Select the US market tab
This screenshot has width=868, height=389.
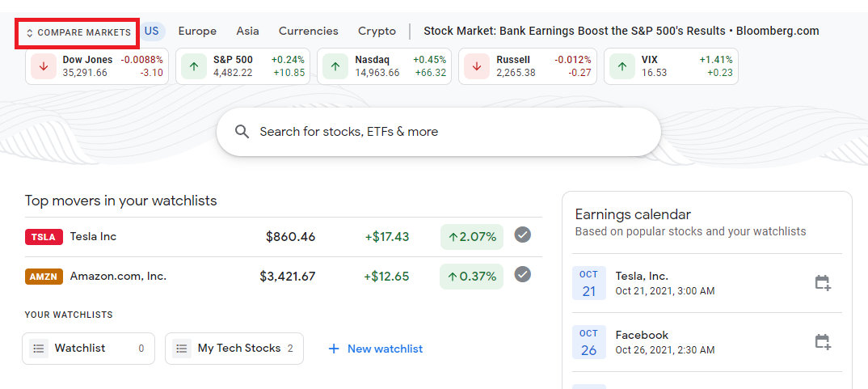point(152,31)
